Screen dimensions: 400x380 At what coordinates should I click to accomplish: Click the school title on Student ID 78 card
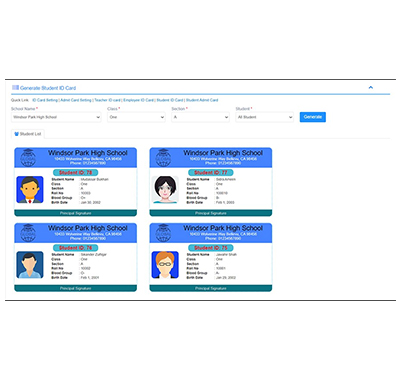[x=88, y=153]
